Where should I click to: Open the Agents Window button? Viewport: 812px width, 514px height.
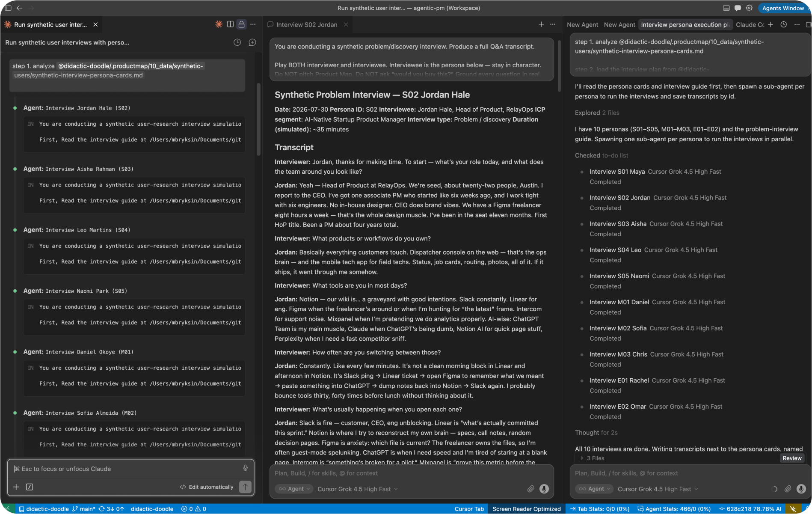[x=783, y=8]
